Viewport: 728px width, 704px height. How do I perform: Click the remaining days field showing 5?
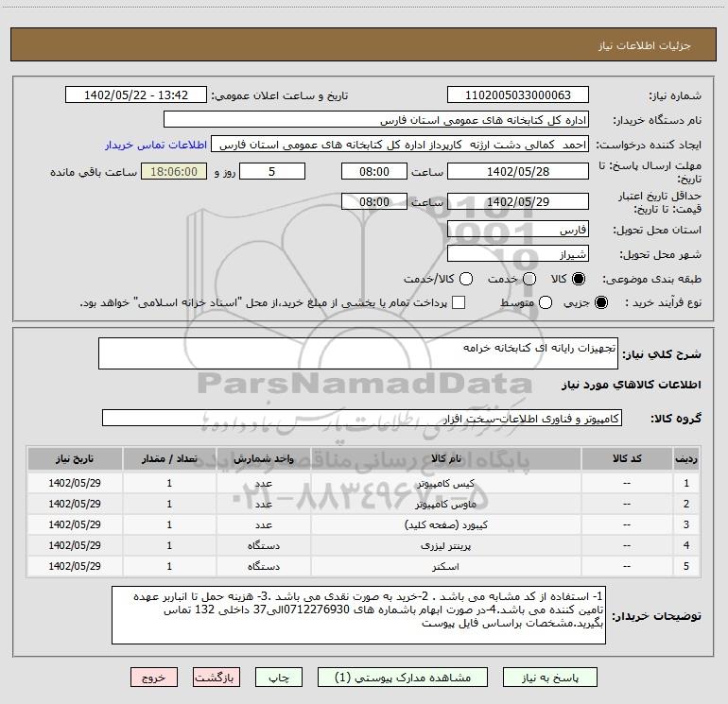(x=272, y=171)
